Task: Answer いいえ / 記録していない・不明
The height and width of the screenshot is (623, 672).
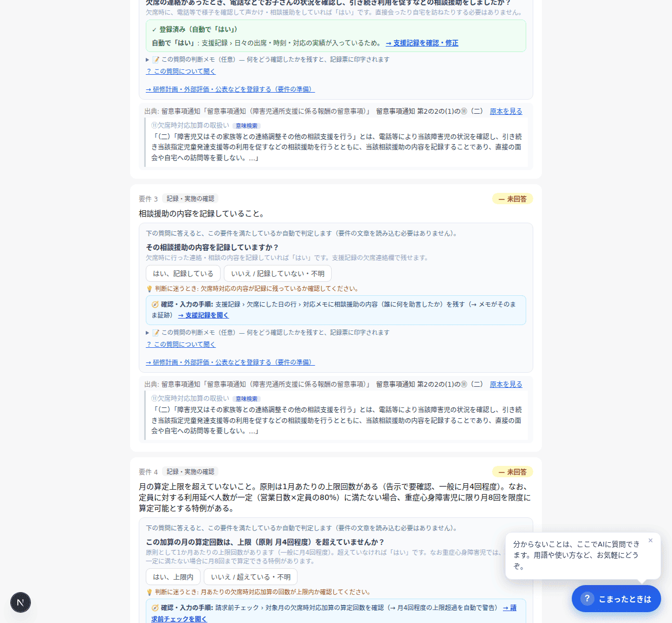Action: click(x=278, y=274)
